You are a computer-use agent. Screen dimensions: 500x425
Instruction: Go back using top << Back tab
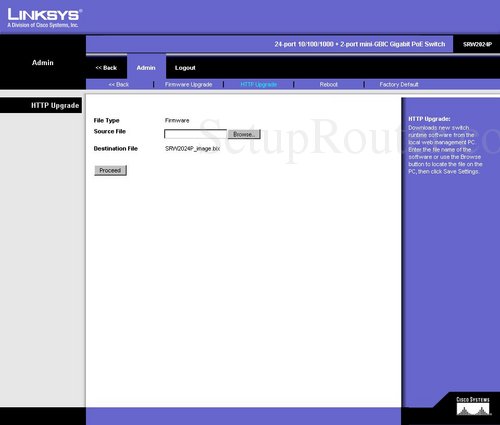tap(106, 68)
